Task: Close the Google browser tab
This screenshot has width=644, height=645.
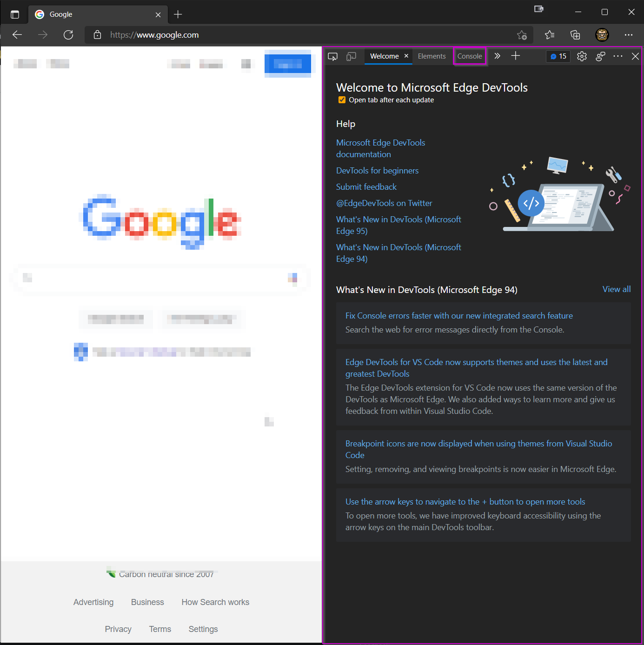Action: [x=158, y=15]
